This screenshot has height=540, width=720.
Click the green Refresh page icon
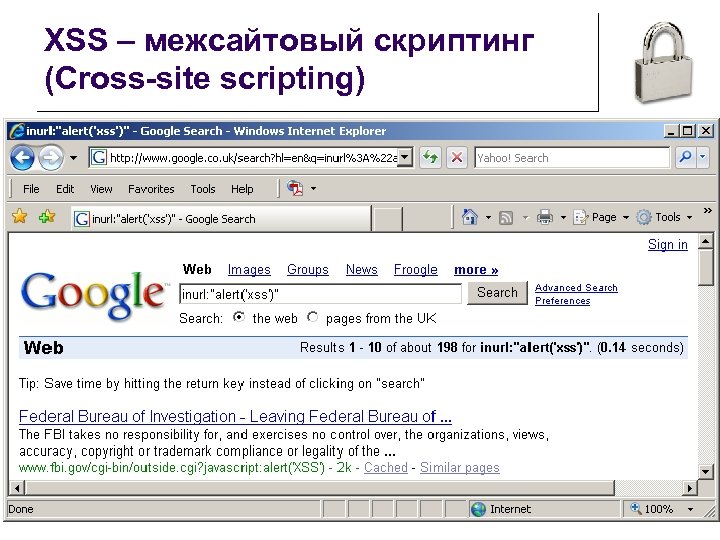[430, 158]
